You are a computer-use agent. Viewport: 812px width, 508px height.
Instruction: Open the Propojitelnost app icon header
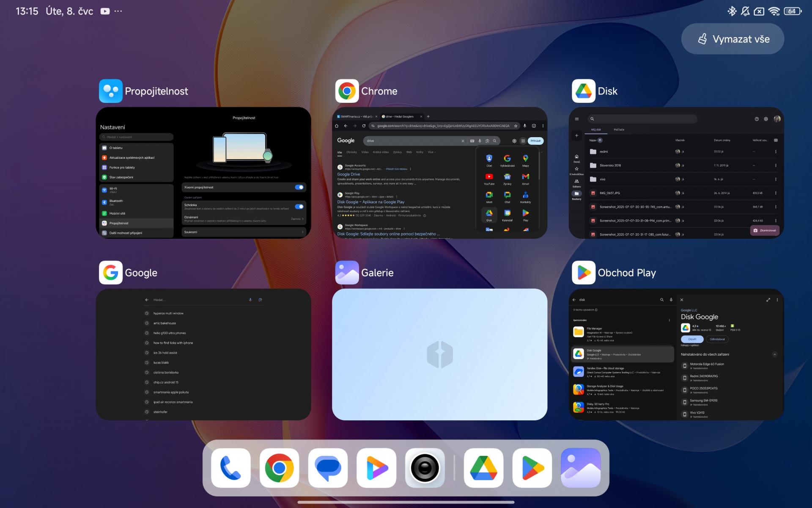click(x=111, y=91)
